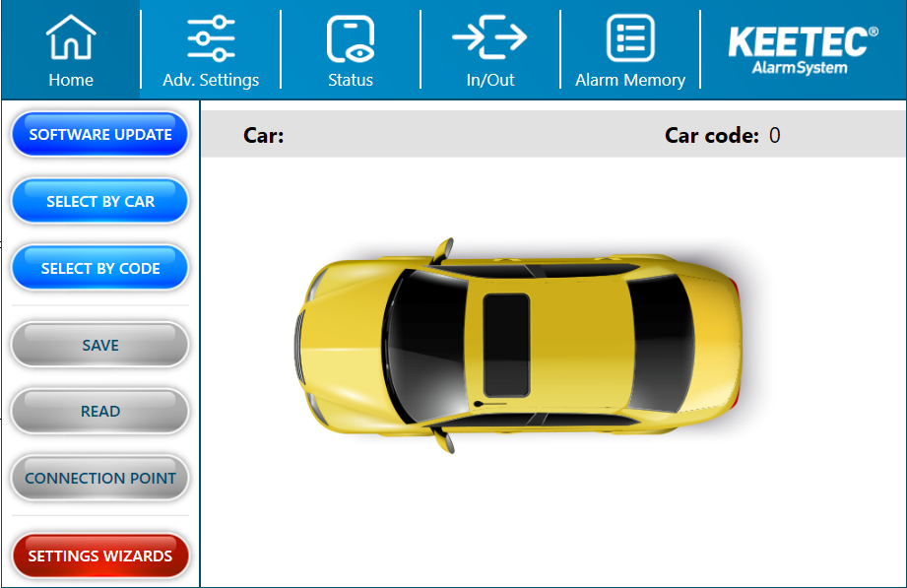Select the In/Out arrows icon
The height and width of the screenshot is (588, 907).
point(490,37)
